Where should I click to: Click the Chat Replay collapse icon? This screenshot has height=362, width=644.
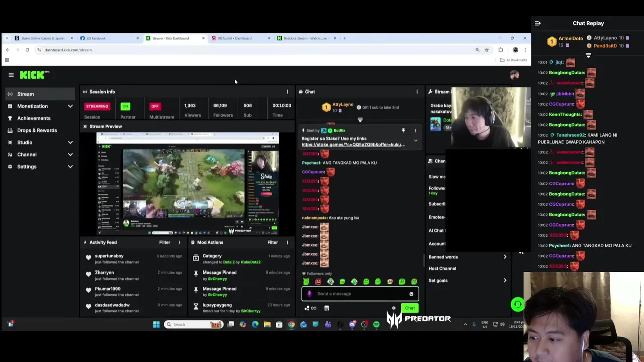point(538,23)
